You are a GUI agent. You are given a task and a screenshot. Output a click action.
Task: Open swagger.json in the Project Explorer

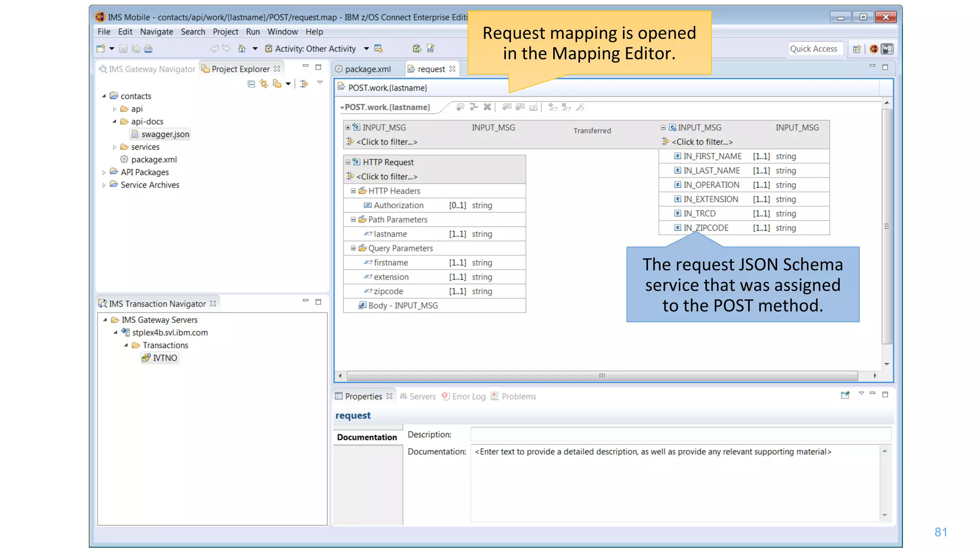pyautogui.click(x=160, y=134)
